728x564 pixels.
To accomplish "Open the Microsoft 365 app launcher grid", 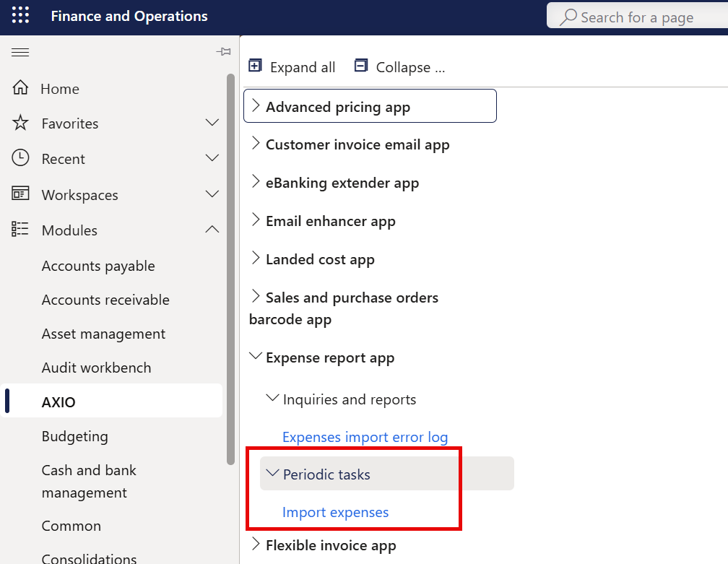I will 19,16.
